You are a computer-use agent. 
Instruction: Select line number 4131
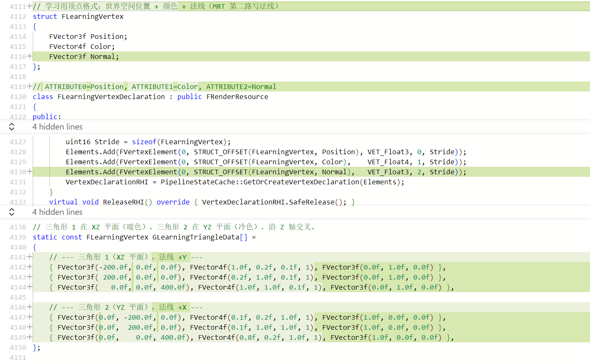pos(18,182)
